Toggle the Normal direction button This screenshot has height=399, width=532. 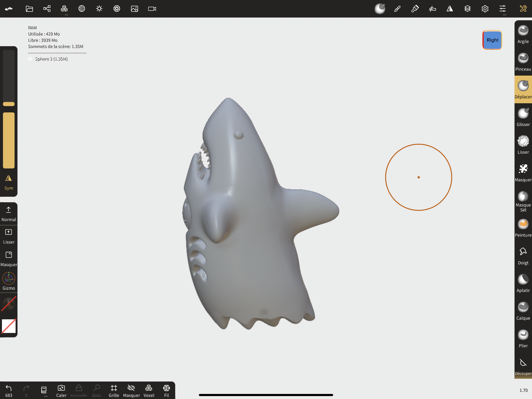[9, 214]
